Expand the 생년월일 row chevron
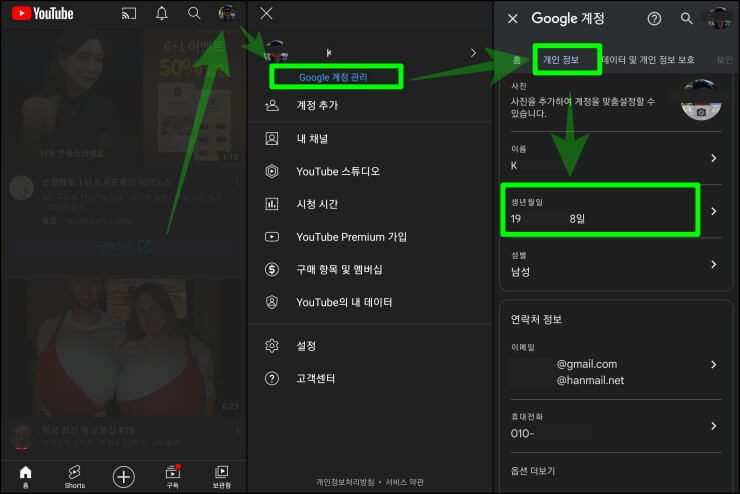Viewport: 740px width, 494px height. click(714, 211)
